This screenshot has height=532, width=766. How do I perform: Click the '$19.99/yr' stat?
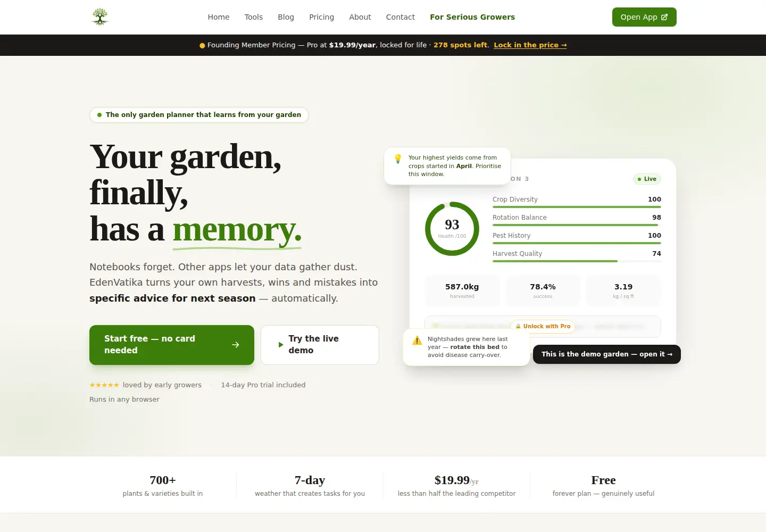tap(456, 486)
